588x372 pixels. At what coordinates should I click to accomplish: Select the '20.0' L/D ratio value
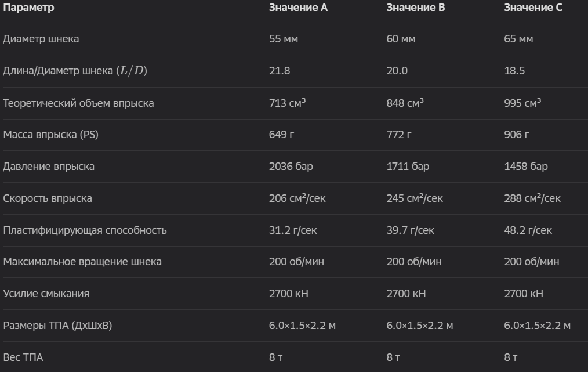point(397,71)
